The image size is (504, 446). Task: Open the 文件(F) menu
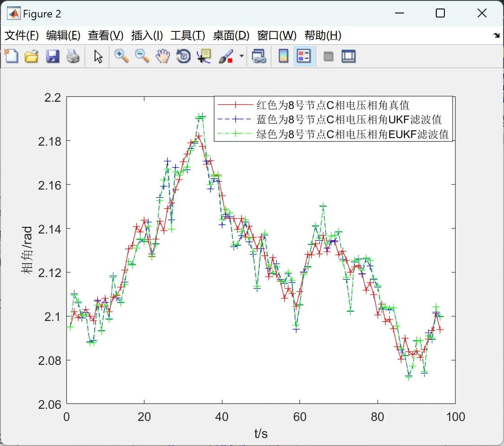pyautogui.click(x=22, y=35)
